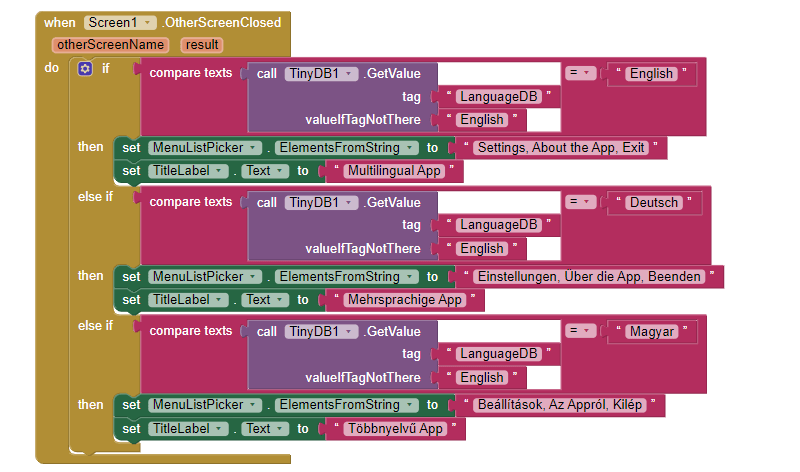Open ElementsFromString property dropdown in Hungarian branch
800x472 pixels.
tap(346, 405)
